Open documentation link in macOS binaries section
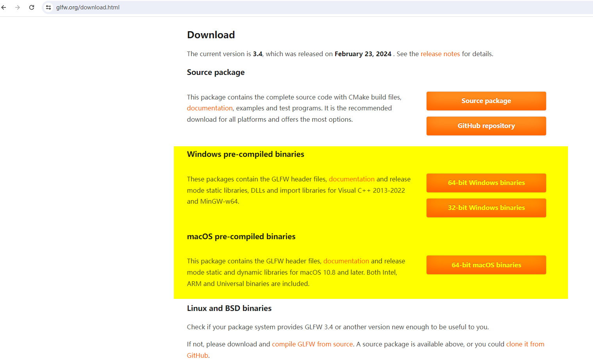This screenshot has height=364, width=593. click(346, 261)
